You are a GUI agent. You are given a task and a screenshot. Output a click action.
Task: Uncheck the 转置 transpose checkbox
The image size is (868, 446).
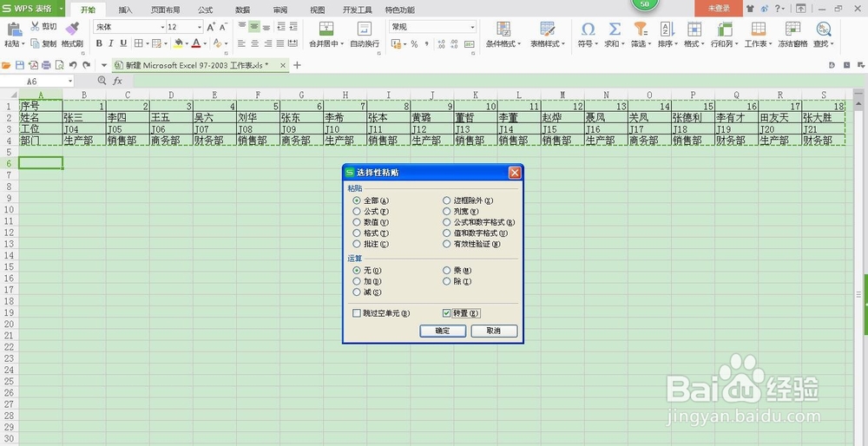[x=447, y=313]
